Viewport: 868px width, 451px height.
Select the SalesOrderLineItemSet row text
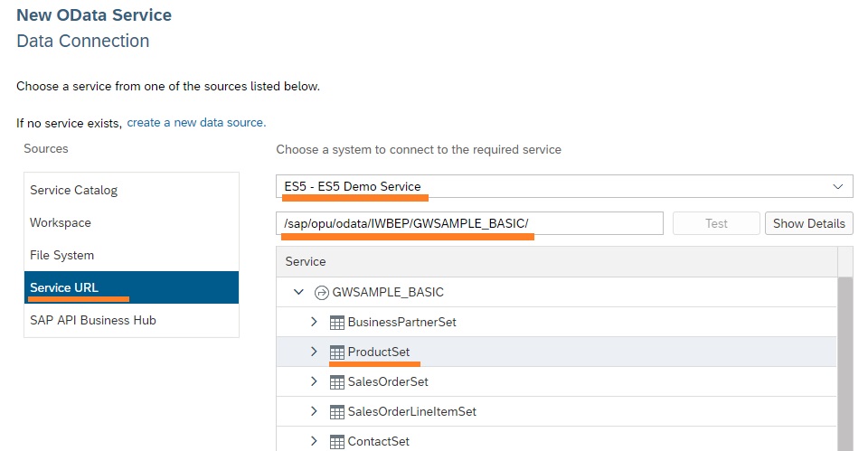(412, 412)
